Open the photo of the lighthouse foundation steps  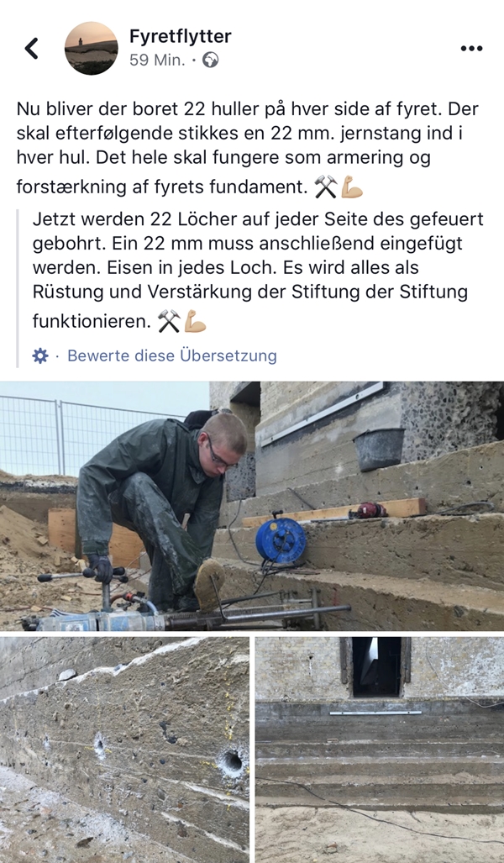pos(380,750)
